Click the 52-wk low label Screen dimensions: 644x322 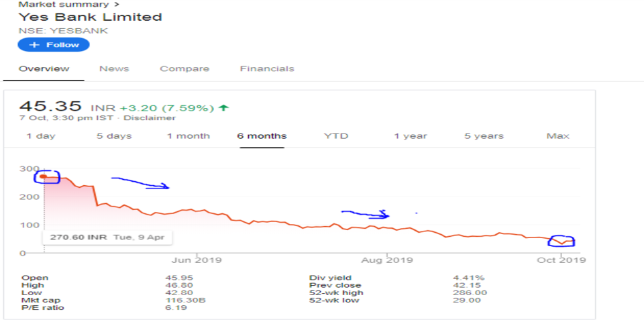pyautogui.click(x=334, y=301)
